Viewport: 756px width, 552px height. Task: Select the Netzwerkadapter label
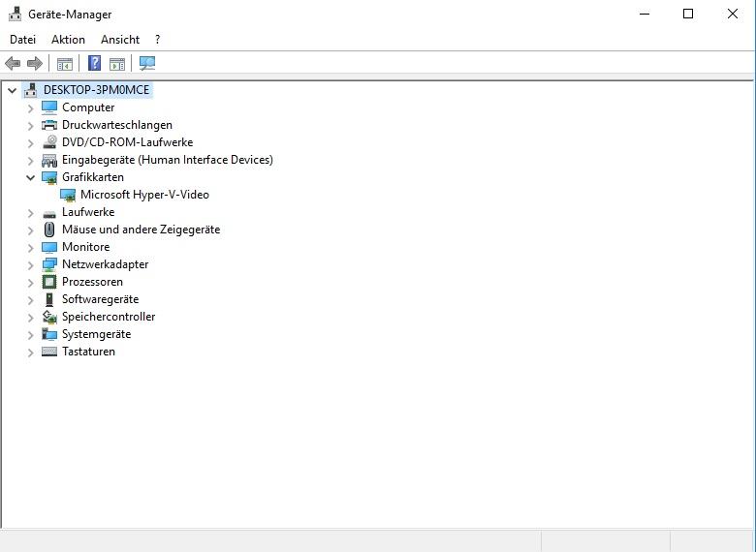coord(105,264)
